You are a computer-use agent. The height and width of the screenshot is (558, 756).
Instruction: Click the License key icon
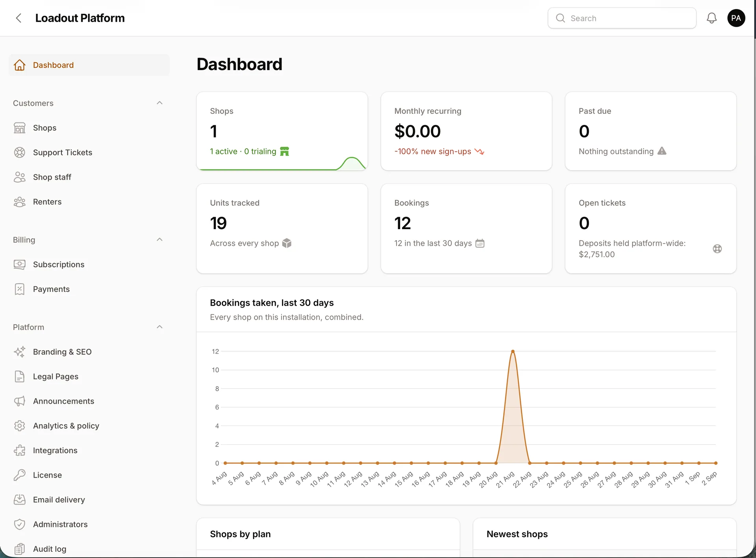click(19, 475)
